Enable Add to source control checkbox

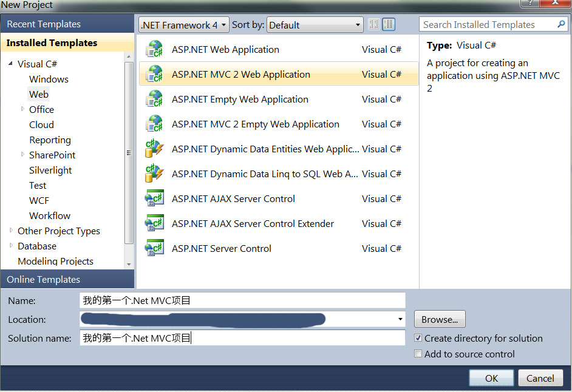(x=418, y=354)
